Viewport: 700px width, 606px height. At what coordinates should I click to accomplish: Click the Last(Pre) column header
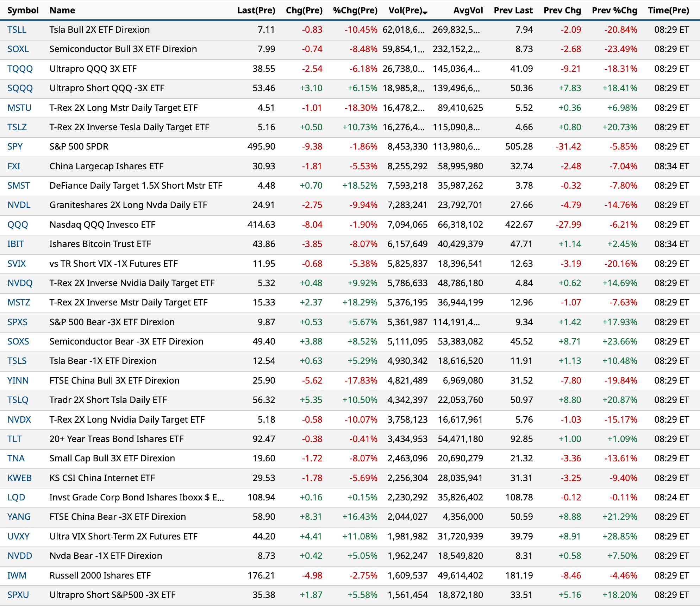click(x=256, y=10)
